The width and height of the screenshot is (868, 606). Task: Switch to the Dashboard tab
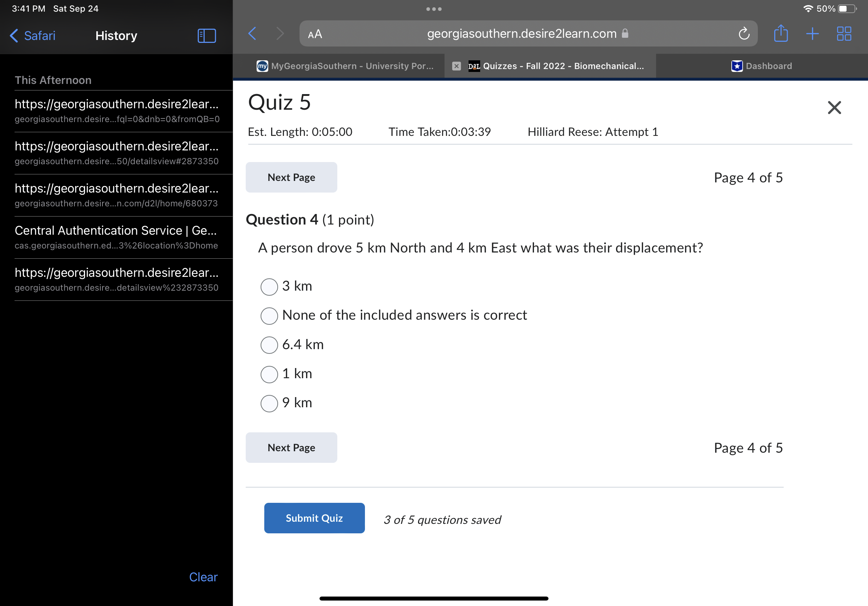[x=761, y=66]
